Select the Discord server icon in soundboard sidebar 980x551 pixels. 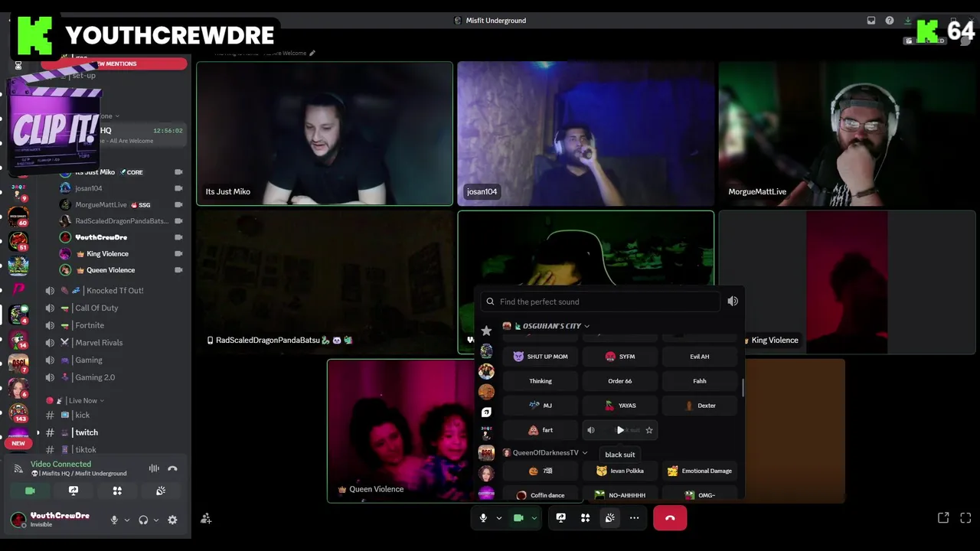click(486, 412)
